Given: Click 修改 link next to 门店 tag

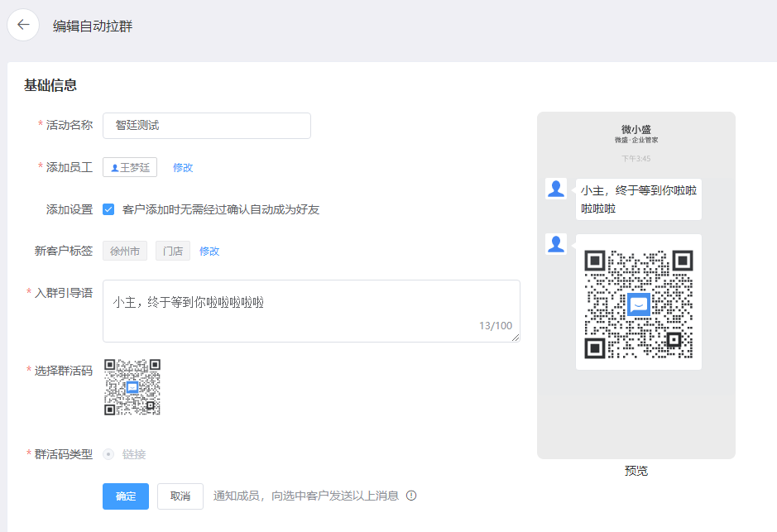Looking at the screenshot, I should pos(209,252).
